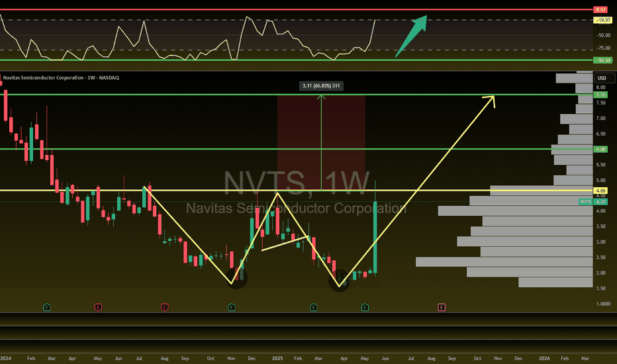Select the green -99.54 indicator level label

click(x=602, y=60)
